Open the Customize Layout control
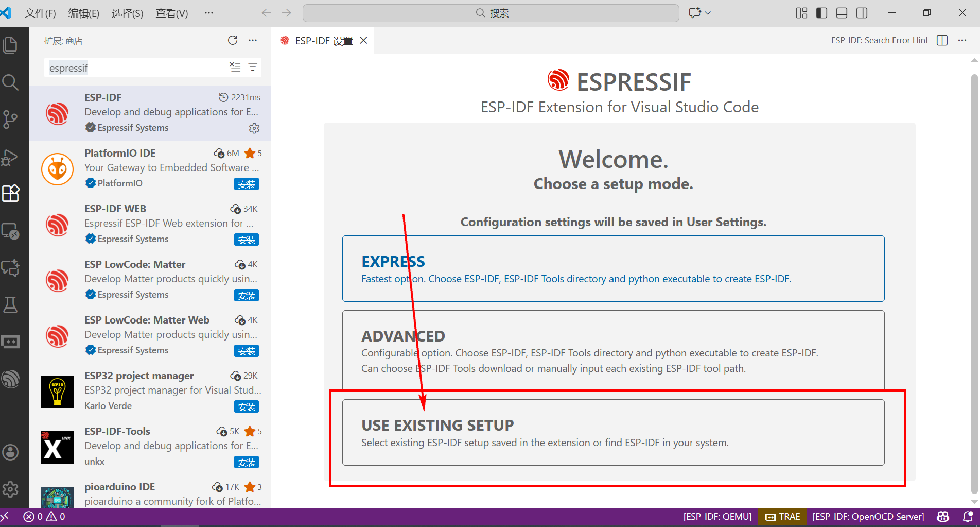This screenshot has height=527, width=980. coord(801,13)
